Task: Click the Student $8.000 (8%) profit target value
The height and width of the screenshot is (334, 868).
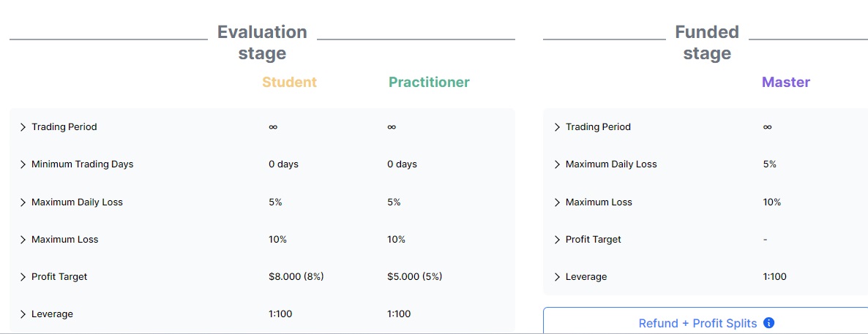Action: (296, 276)
